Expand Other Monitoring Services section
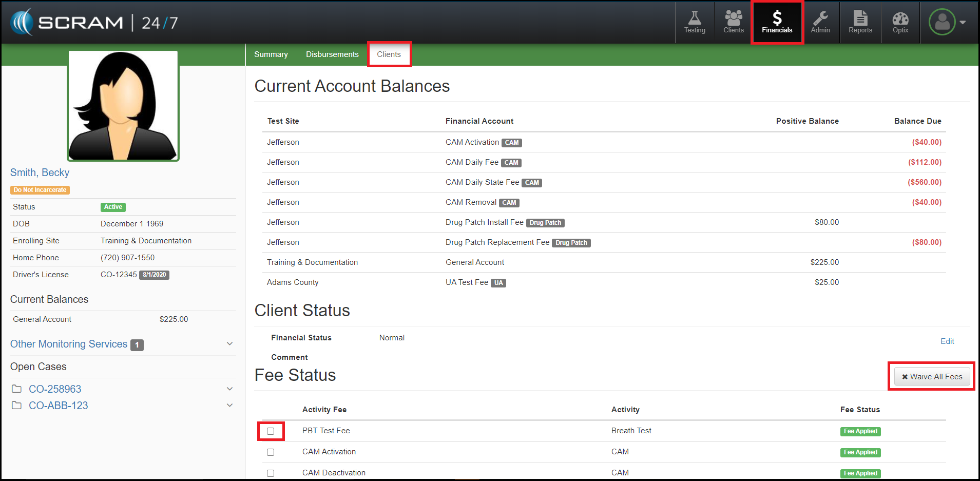The image size is (980, 481). [x=229, y=344]
